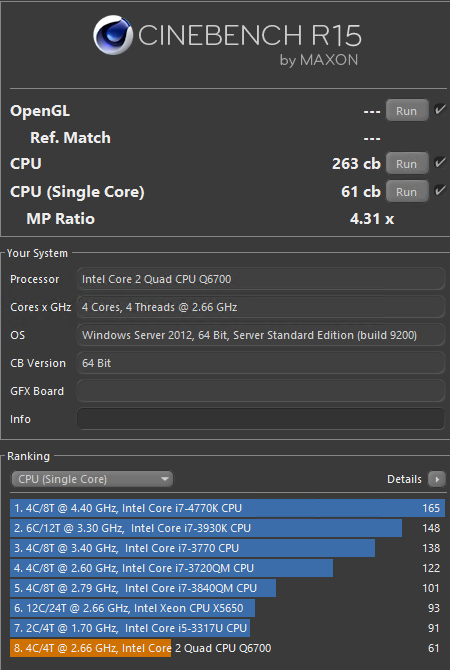This screenshot has width=450, height=670.
Task: Toggle the OpenGL test checkbox
Action: [x=440, y=110]
